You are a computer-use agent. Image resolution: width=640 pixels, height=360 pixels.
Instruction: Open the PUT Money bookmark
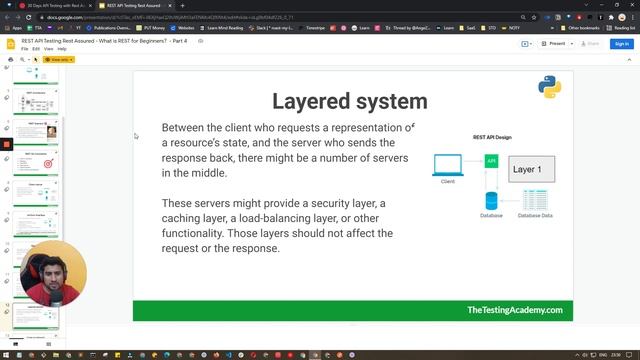151,28
